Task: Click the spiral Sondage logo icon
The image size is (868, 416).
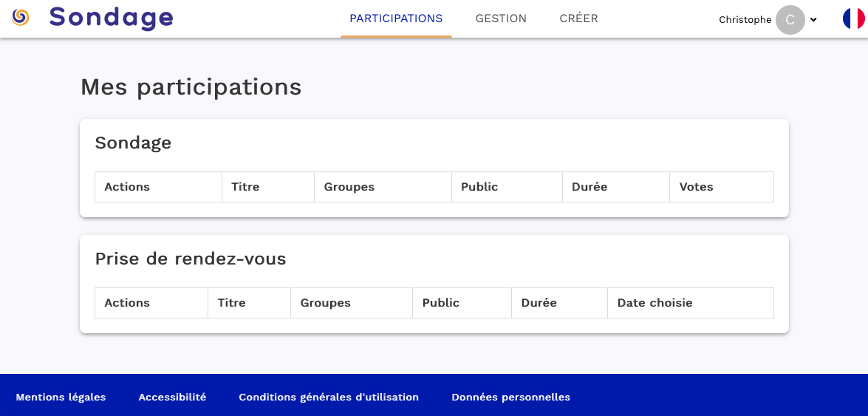Action: point(21,18)
